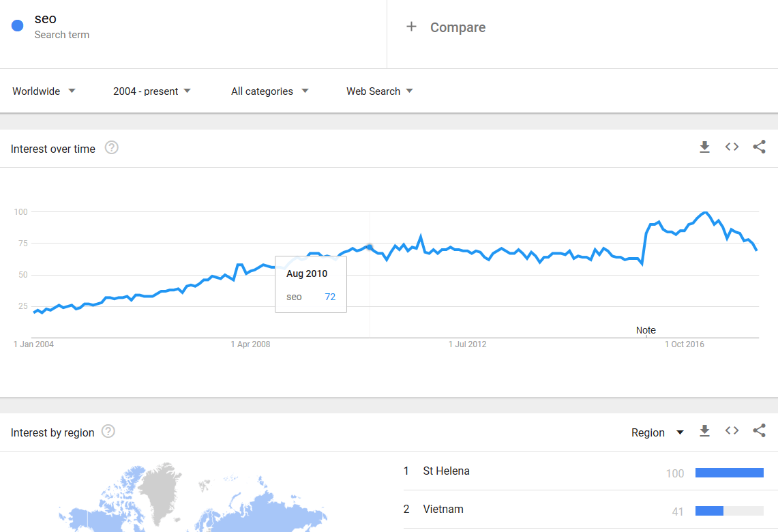The image size is (778, 532).
Task: Expand the All categories dropdown
Action: coord(270,91)
